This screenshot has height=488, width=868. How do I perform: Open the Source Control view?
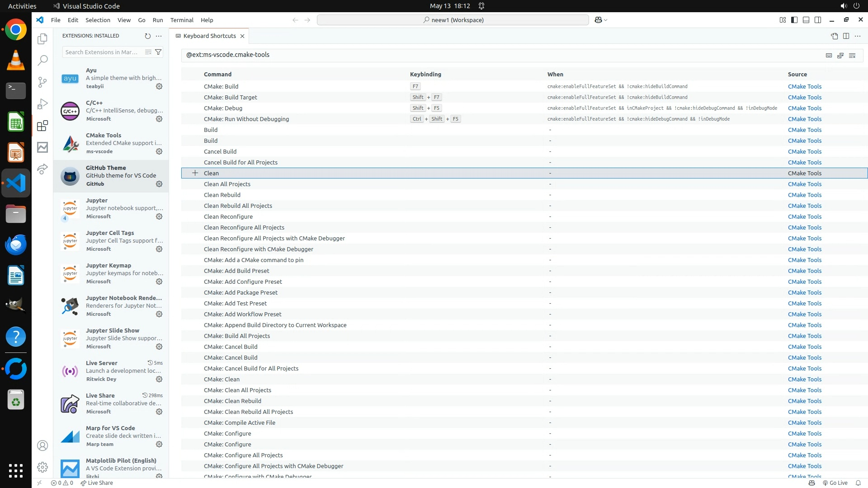42,82
